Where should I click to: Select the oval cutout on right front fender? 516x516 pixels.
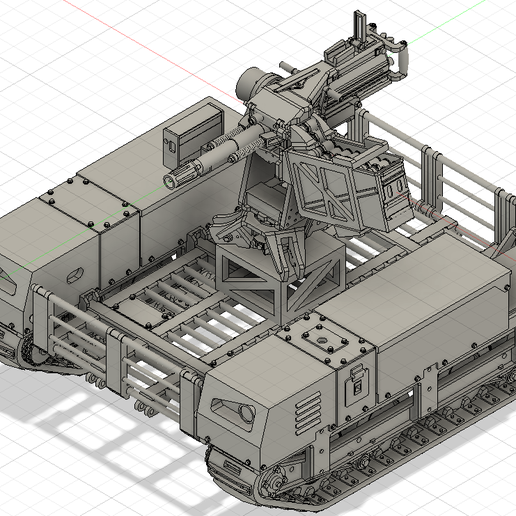[234, 410]
